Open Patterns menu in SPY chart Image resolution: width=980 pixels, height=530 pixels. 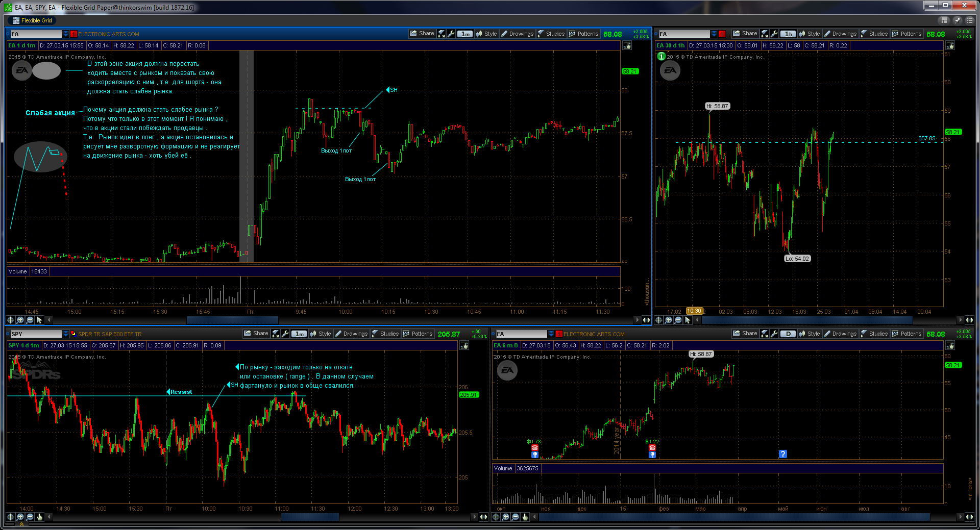[x=418, y=334]
